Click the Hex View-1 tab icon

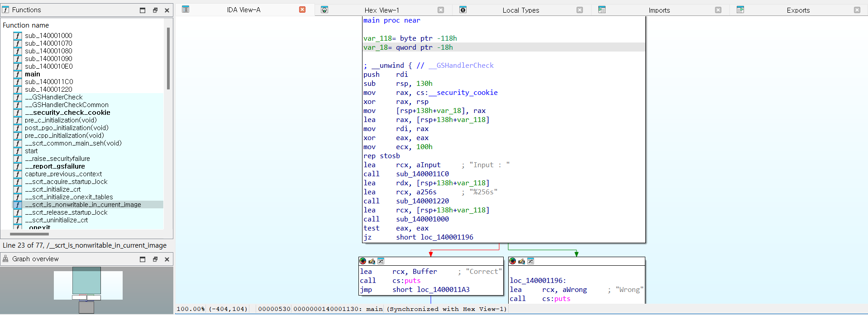[324, 10]
